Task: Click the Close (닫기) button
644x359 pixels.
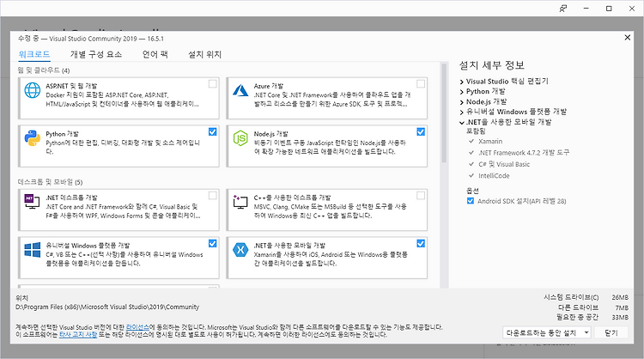Action: click(x=611, y=332)
